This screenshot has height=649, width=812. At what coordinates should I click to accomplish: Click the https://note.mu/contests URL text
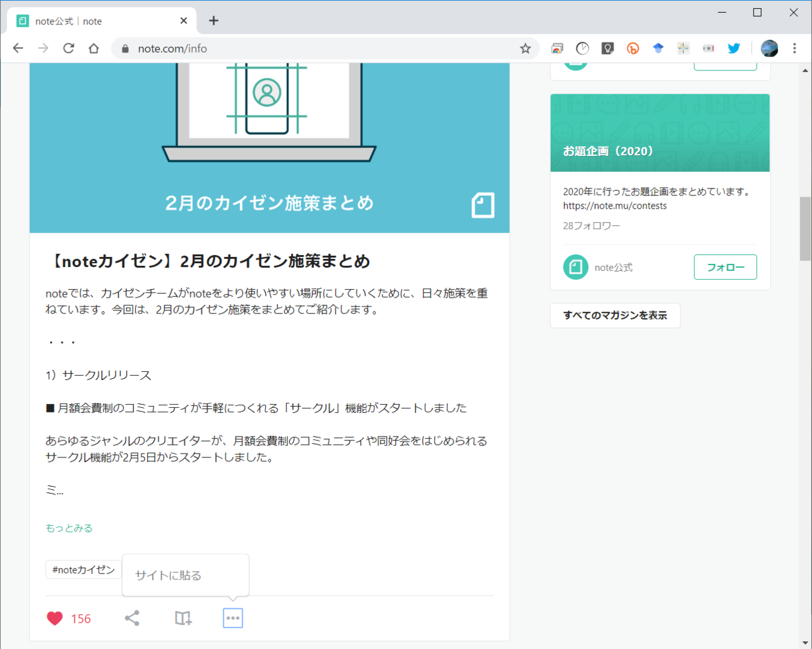coord(615,206)
